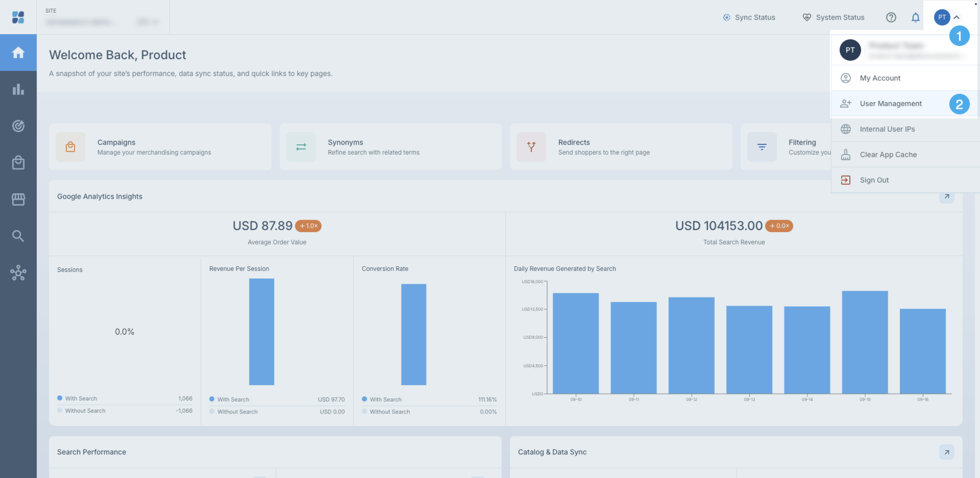Image resolution: width=980 pixels, height=478 pixels.
Task: Open the Home dashboard sidebar icon
Action: (18, 53)
